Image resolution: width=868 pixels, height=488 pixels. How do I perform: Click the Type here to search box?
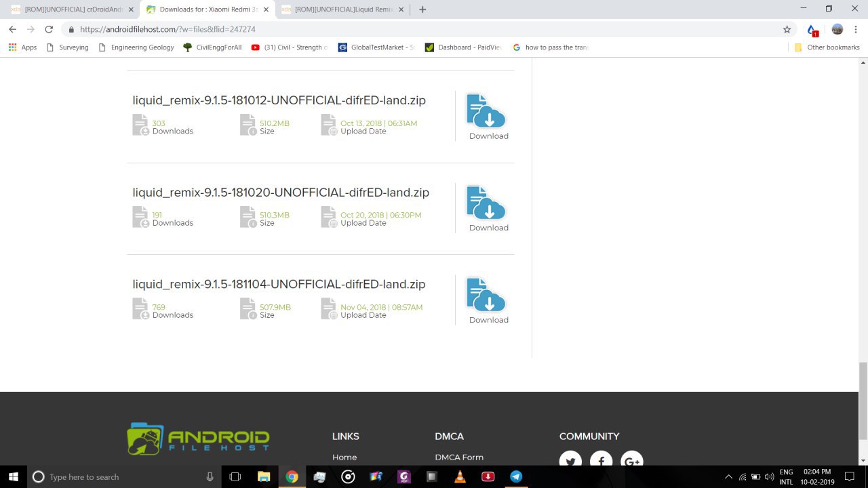pos(123,476)
